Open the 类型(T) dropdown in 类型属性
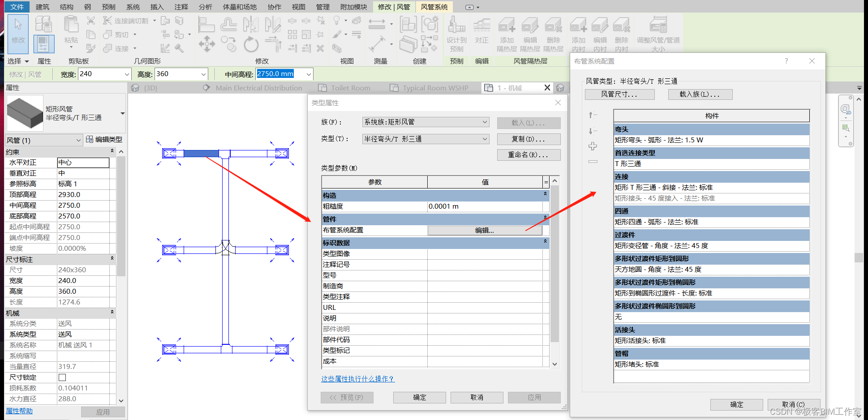868x420 pixels. pos(485,139)
